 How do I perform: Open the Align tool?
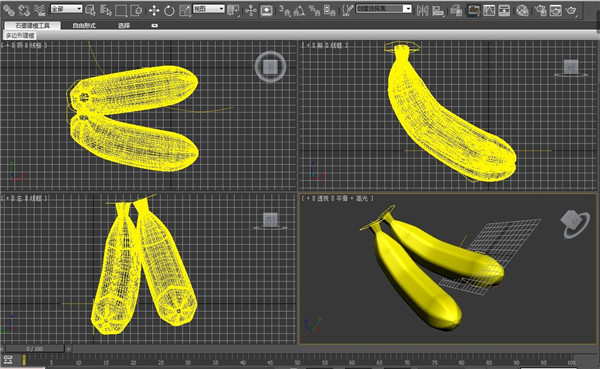[x=438, y=10]
